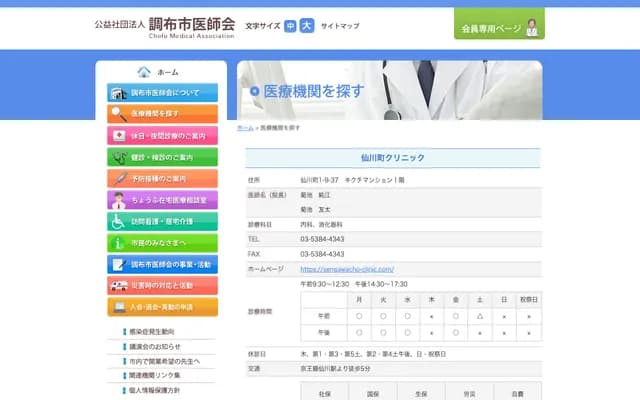640x400 pixels.
Task: Visit the sengawacho-clinic.com homepage link
Action: (x=347, y=269)
